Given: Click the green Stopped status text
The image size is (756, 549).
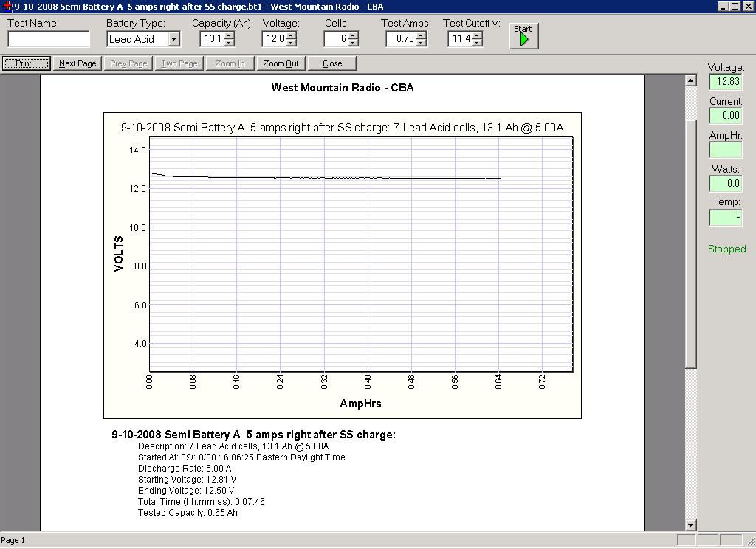Looking at the screenshot, I should pyautogui.click(x=726, y=249).
